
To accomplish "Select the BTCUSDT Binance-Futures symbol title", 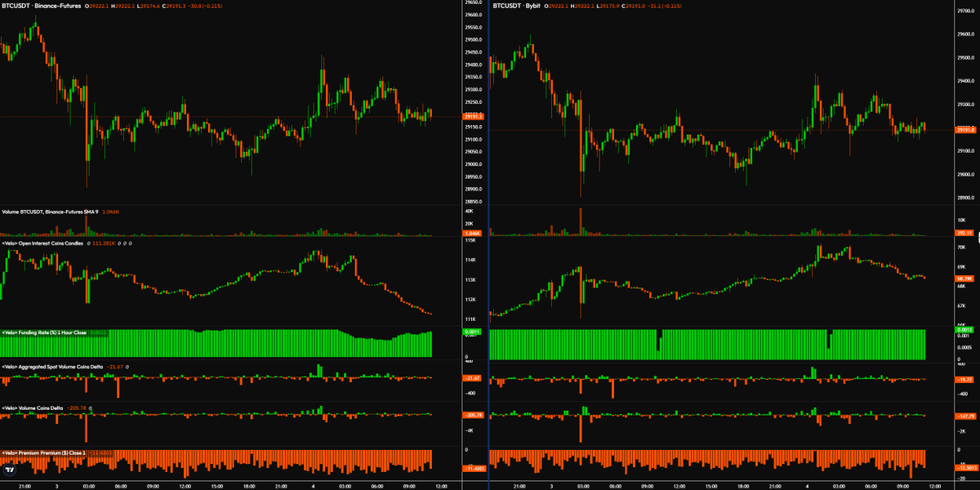I will pos(41,5).
